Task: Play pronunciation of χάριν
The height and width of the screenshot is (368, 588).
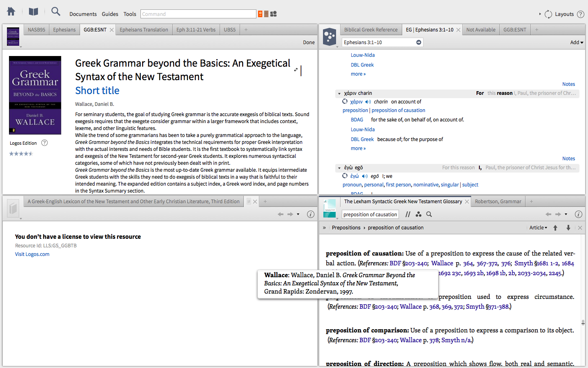Action: [x=368, y=102]
